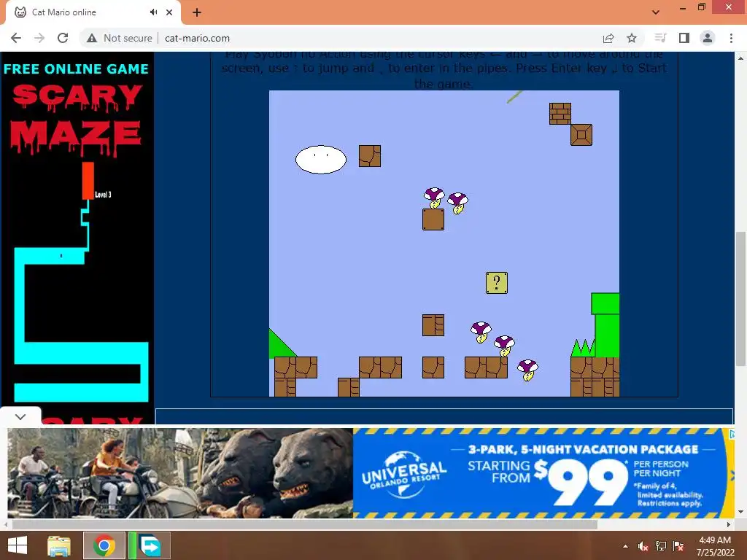Open File Explorer from taskbar
747x560 pixels.
[x=59, y=545]
